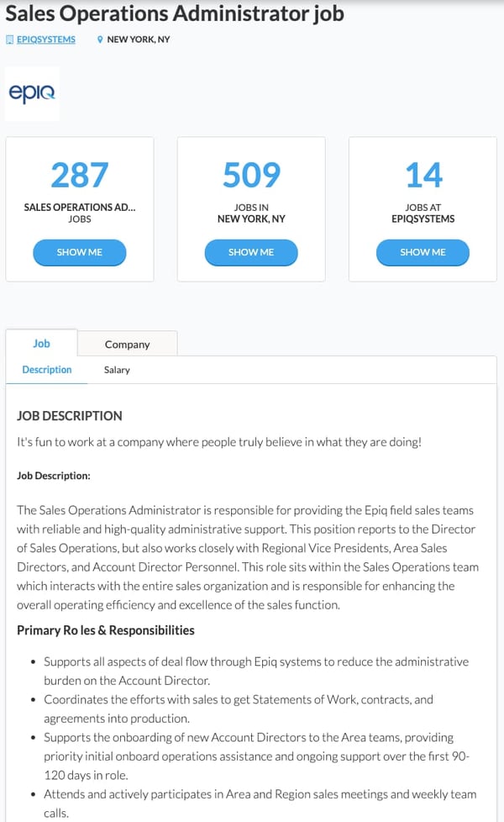The width and height of the screenshot is (504, 822).
Task: Click the Sales Operations Administrator job title
Action: 175,13
